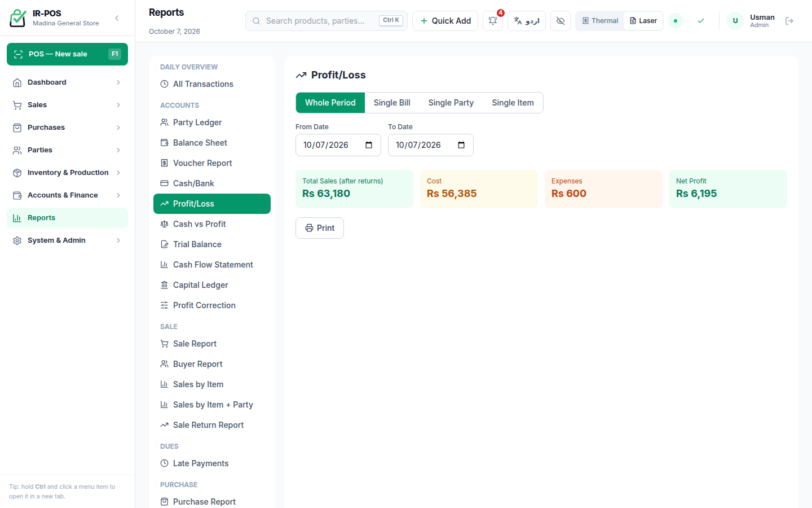This screenshot has height=508, width=812.
Task: Click the Print button
Action: 320,228
